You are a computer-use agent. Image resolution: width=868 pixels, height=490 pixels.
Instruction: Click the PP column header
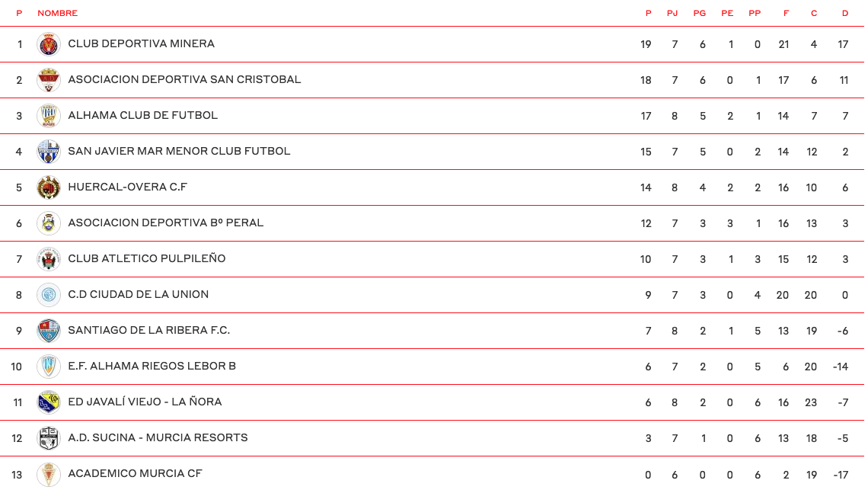[755, 13]
